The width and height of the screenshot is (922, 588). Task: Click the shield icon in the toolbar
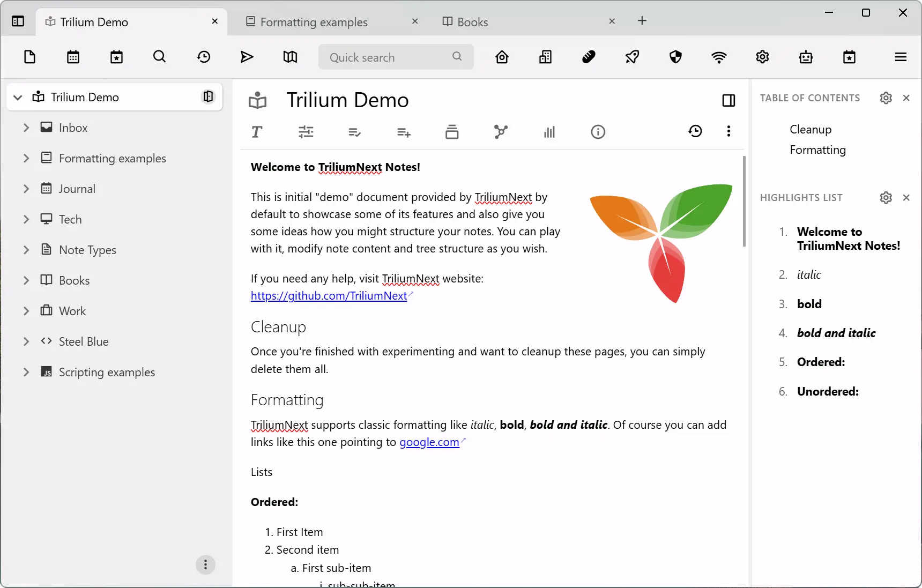pyautogui.click(x=675, y=57)
